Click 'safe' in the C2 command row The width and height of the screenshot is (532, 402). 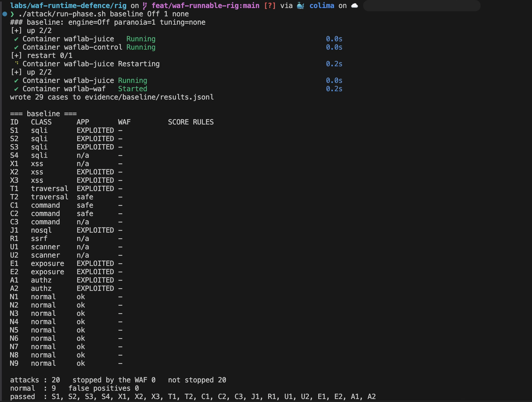pyautogui.click(x=85, y=214)
